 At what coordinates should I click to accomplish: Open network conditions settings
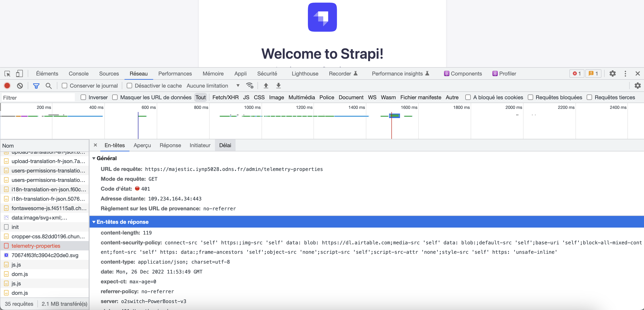[x=249, y=86]
